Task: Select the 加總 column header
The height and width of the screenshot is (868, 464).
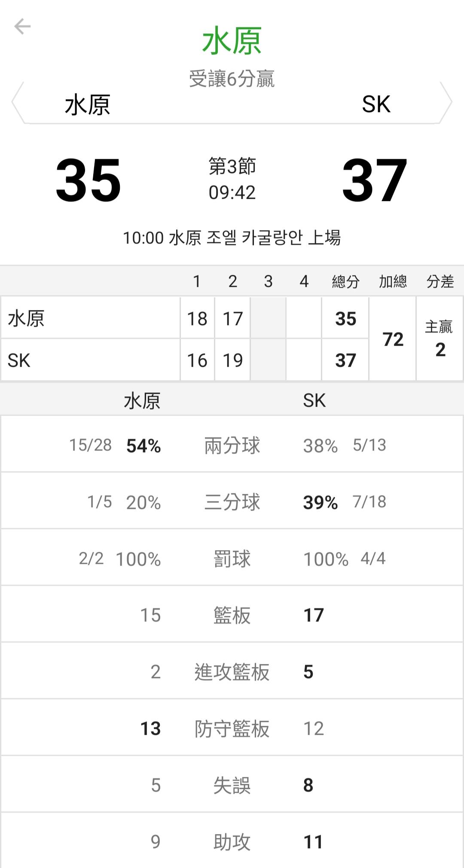Action: 393,282
